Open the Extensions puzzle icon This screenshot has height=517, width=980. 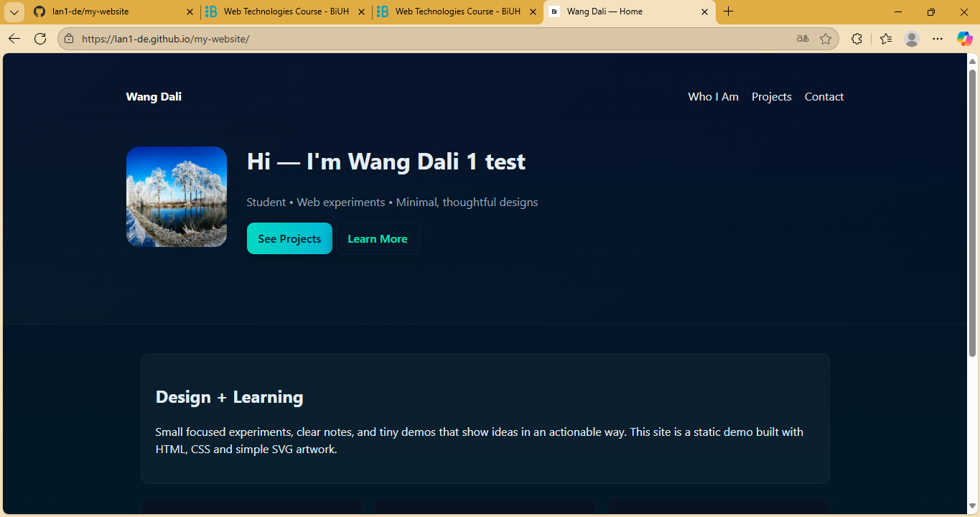click(x=857, y=39)
